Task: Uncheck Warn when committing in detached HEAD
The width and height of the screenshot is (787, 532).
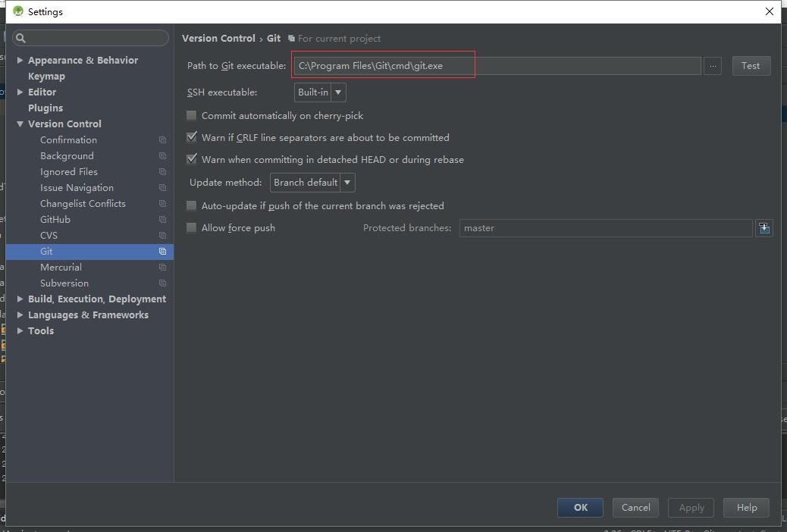Action: tap(191, 159)
